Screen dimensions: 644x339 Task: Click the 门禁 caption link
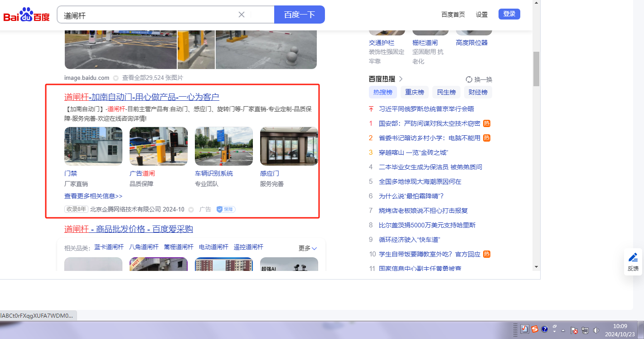(71, 173)
